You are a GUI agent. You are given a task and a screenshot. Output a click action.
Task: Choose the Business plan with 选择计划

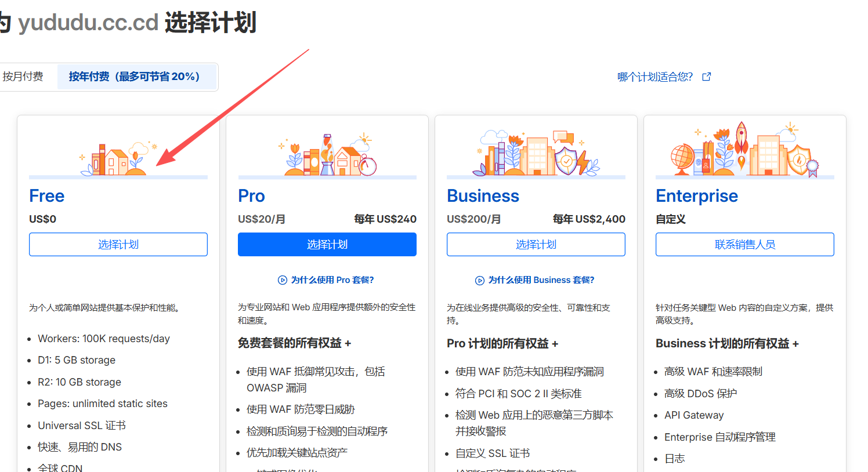pos(536,244)
